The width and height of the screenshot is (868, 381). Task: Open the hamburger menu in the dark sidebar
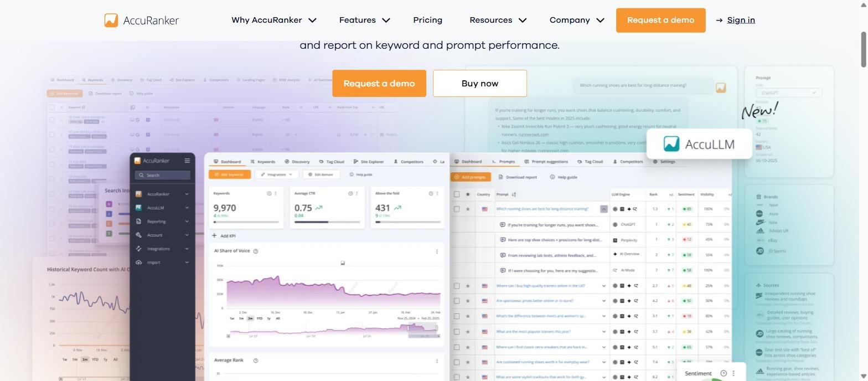187,161
